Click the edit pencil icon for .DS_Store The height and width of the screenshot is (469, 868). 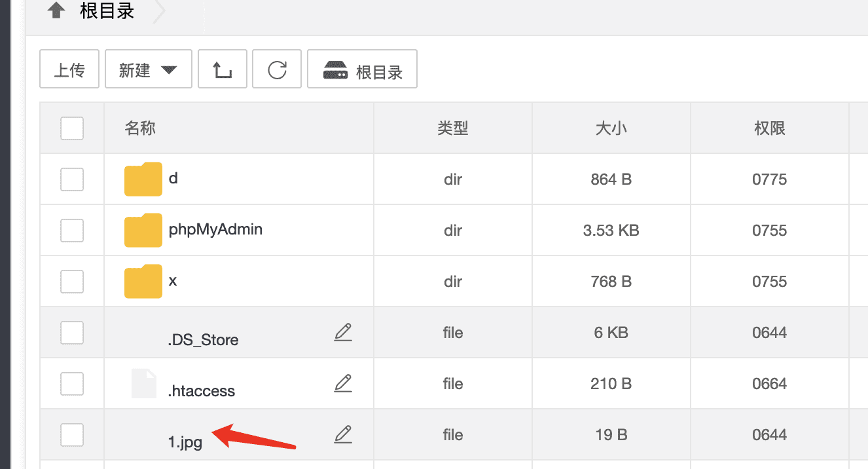[x=343, y=333]
